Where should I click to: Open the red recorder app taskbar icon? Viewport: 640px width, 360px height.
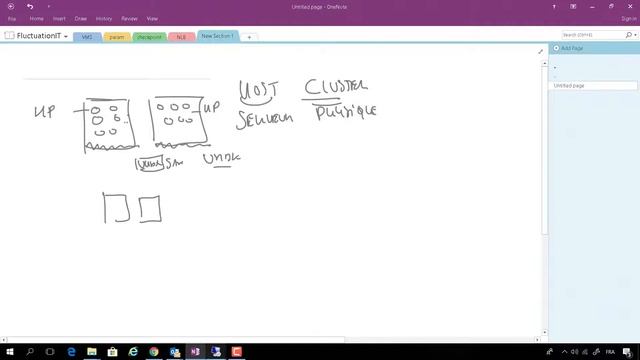click(x=237, y=351)
